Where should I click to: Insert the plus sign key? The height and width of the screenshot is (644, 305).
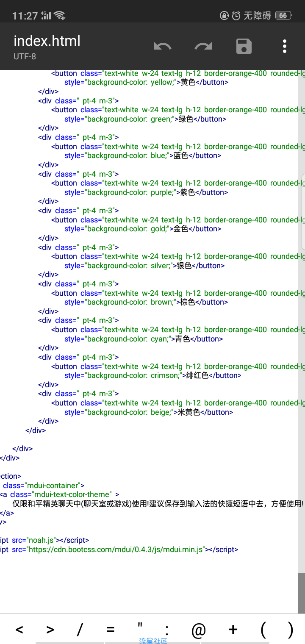[233, 630]
